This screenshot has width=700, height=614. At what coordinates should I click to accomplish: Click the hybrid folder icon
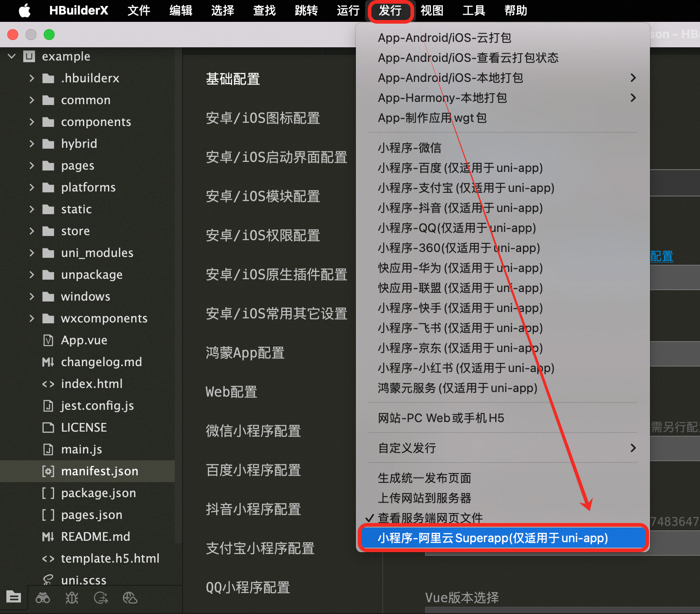click(48, 144)
